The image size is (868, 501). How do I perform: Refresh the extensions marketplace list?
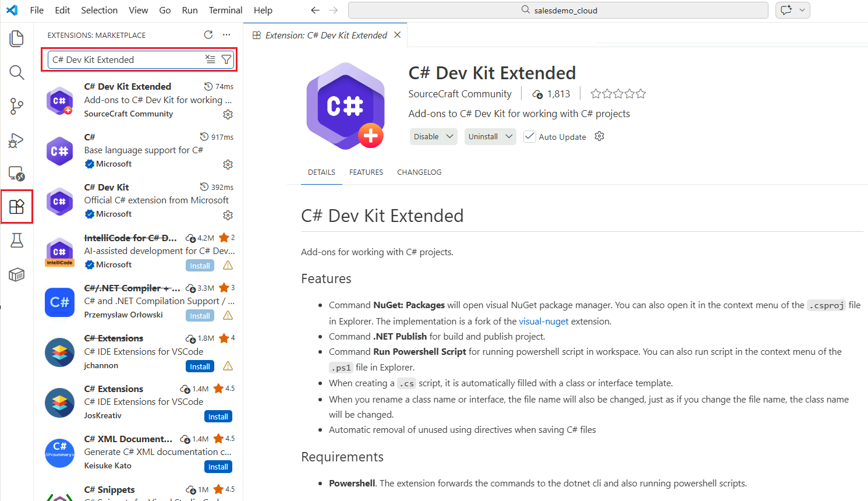(x=208, y=35)
